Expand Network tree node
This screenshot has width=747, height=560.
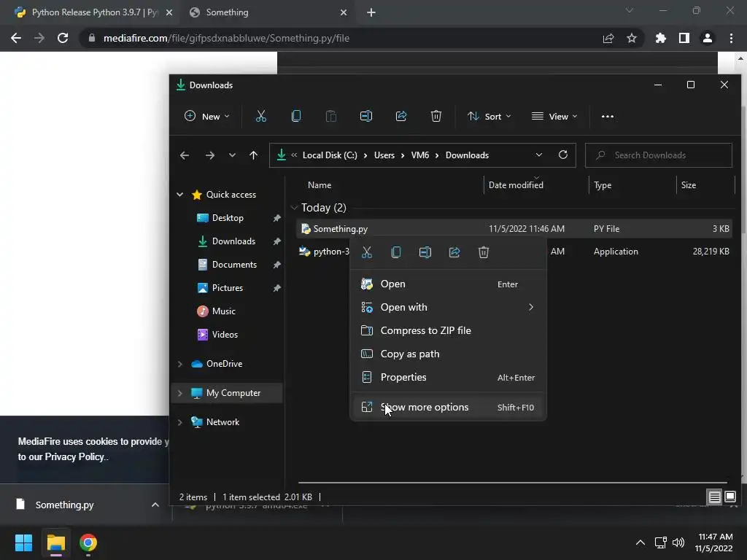click(x=180, y=422)
